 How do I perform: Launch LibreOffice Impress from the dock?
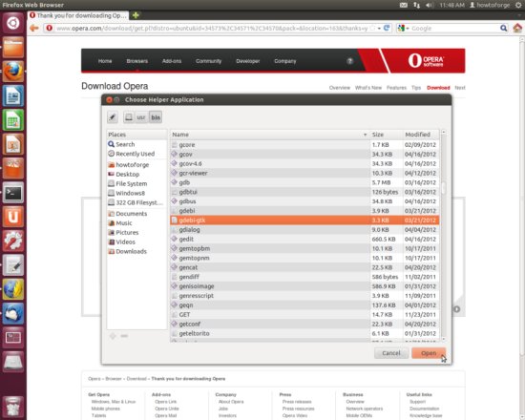pos(13,144)
